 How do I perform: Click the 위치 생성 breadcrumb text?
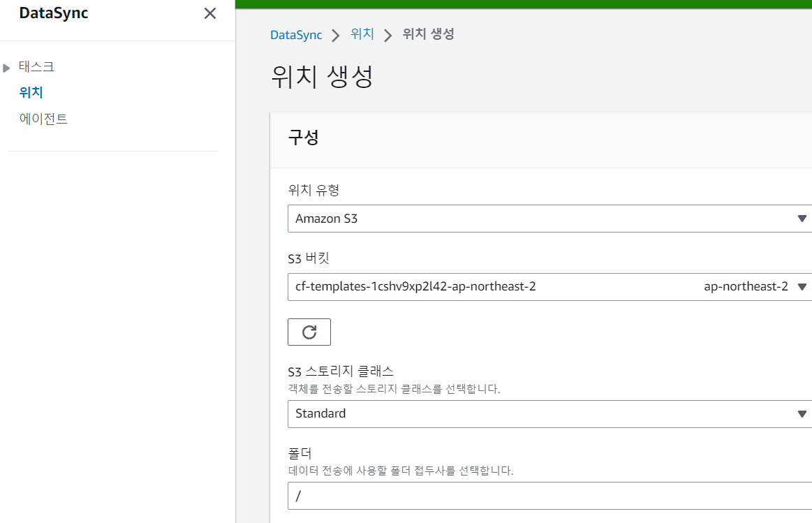coord(428,34)
